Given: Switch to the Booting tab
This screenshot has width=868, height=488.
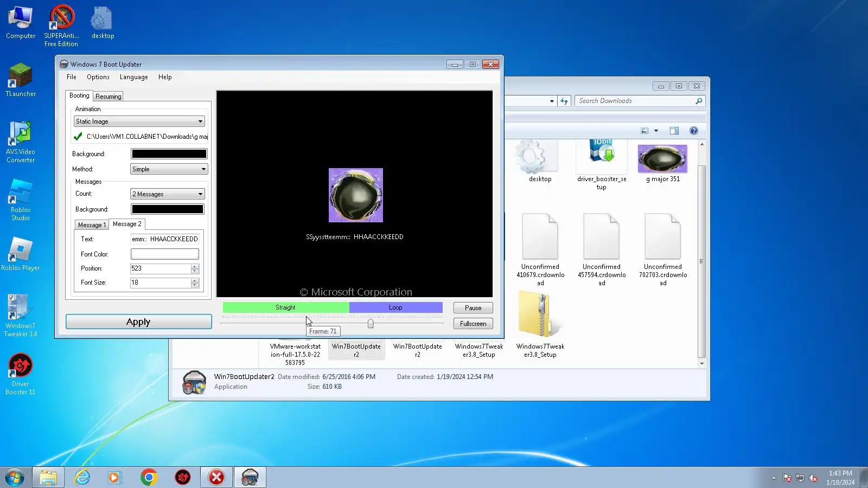Looking at the screenshot, I should tap(79, 95).
